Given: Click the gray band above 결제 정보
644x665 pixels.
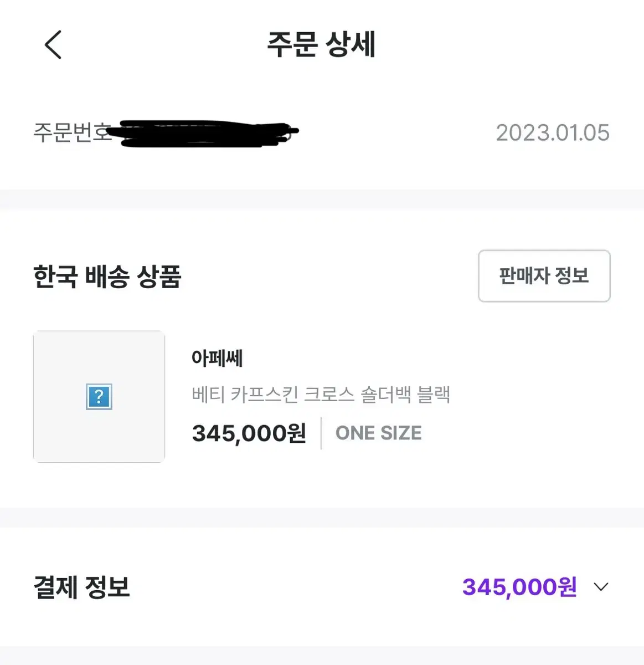Looking at the screenshot, I should click(322, 517).
